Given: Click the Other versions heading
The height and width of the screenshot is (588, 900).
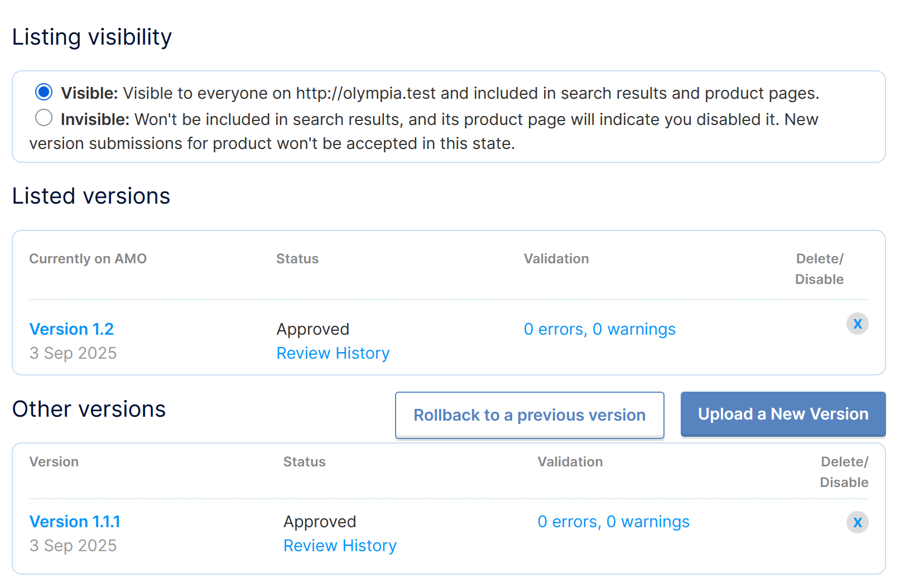Looking at the screenshot, I should (x=89, y=409).
